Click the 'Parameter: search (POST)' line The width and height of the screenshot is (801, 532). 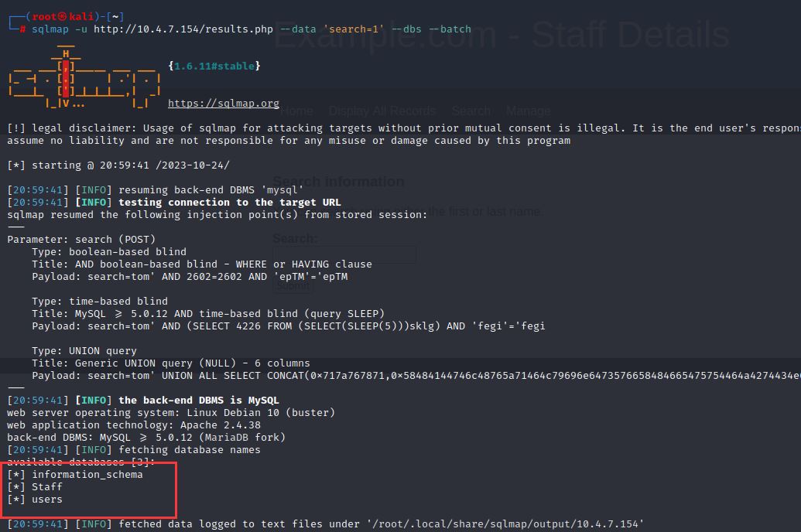click(x=81, y=240)
